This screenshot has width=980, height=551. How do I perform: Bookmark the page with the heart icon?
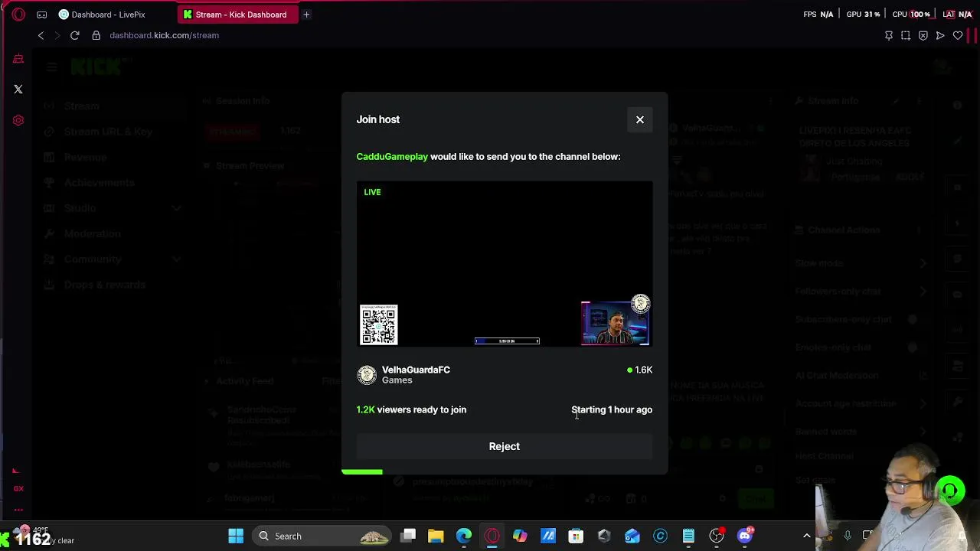coord(958,35)
